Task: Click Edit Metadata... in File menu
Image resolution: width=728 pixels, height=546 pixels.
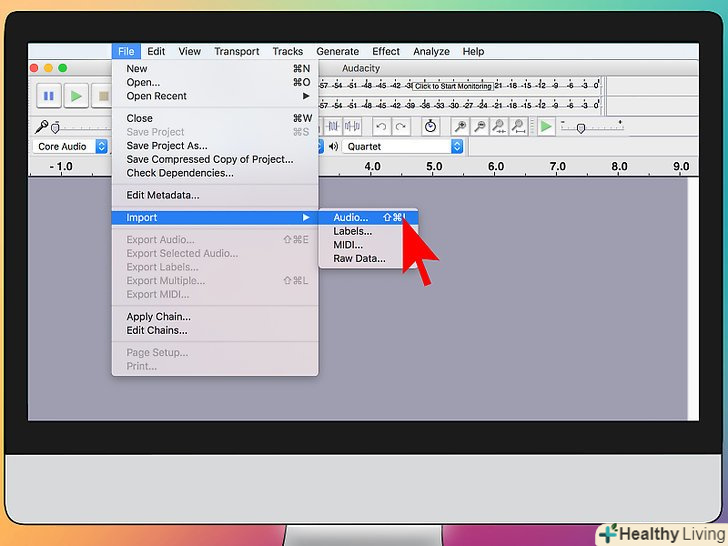Action: click(163, 195)
